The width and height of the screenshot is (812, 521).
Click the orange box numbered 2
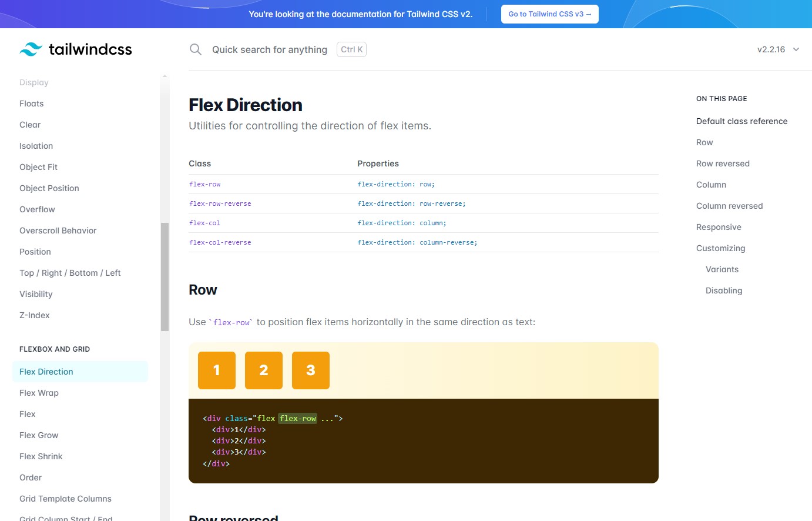(264, 370)
